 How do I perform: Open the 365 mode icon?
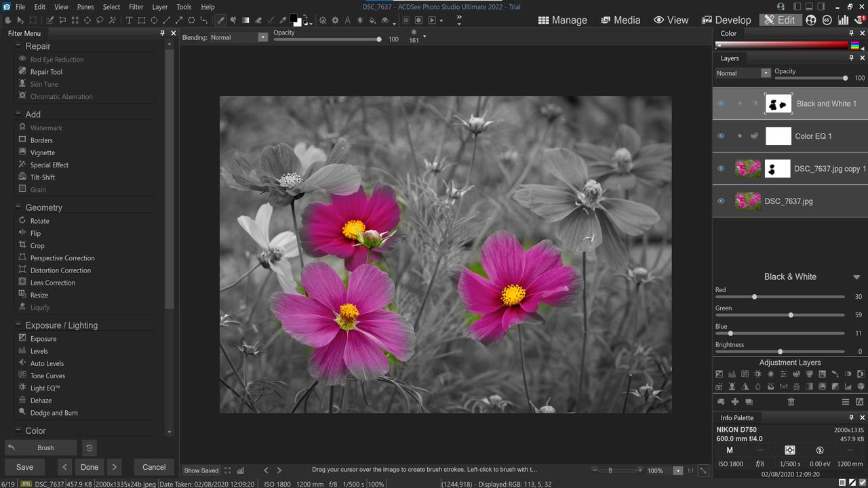pos(827,20)
